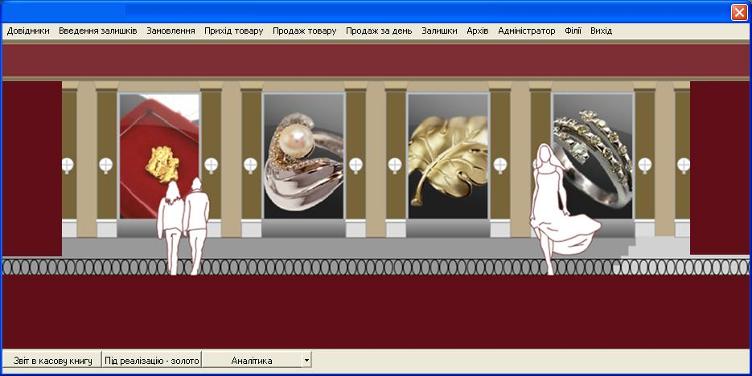Click the pearl ring showcase image
This screenshot has width=752, height=376.
pyautogui.click(x=304, y=156)
